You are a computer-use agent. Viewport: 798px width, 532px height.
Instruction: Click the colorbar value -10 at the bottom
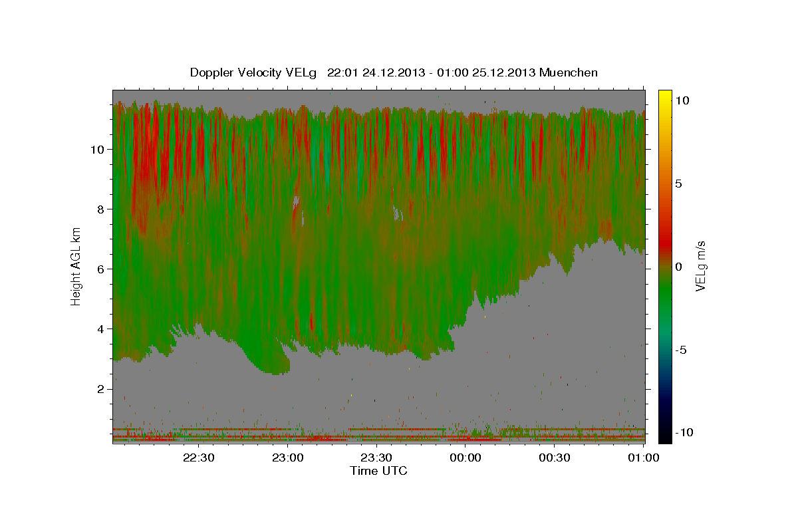click(683, 433)
